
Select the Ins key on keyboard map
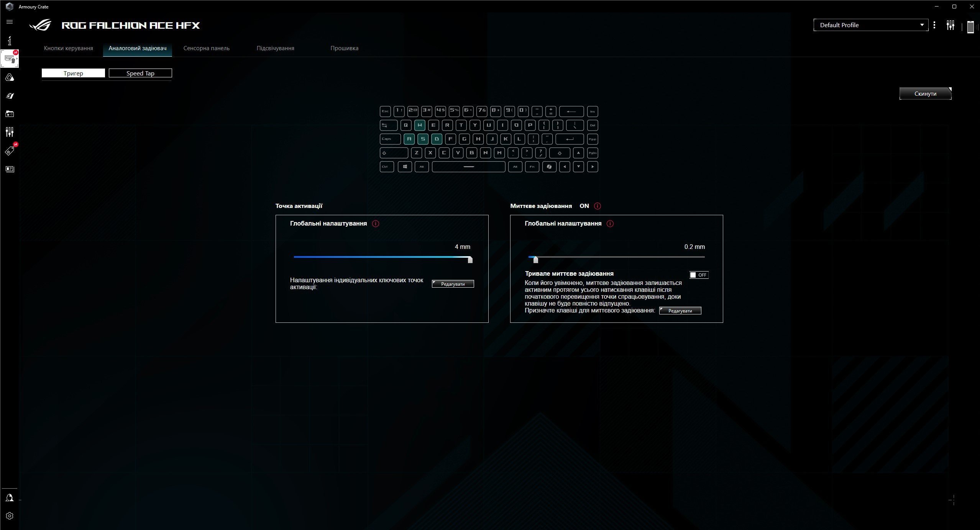(593, 111)
